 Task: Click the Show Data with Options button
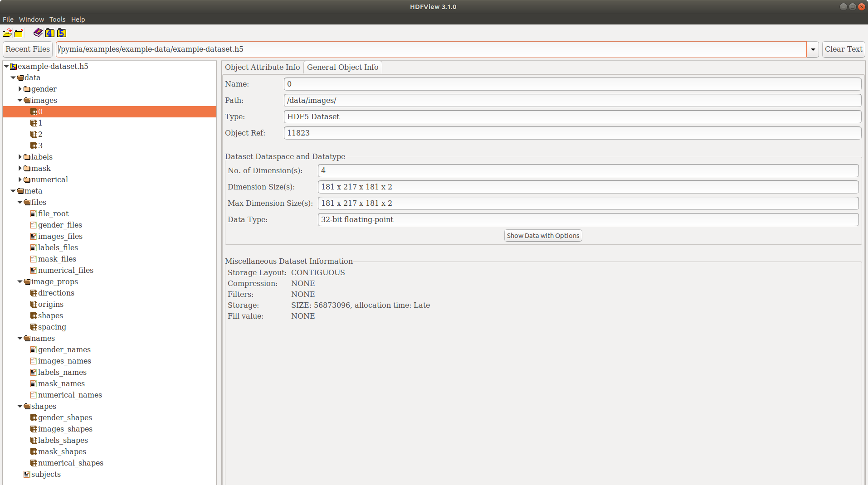pos(543,236)
